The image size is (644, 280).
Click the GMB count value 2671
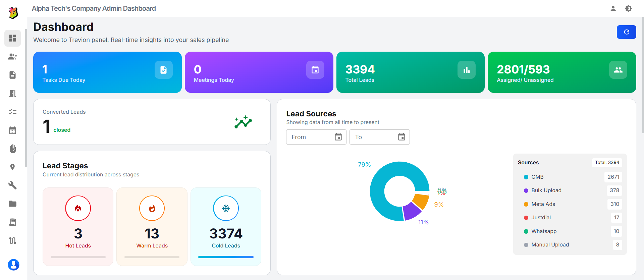tap(613, 177)
